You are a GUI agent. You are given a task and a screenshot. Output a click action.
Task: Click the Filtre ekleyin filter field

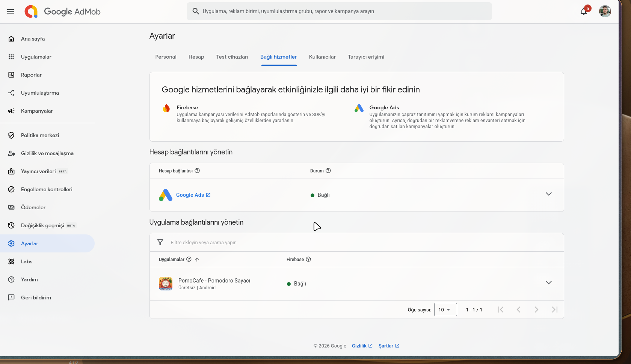click(x=356, y=242)
